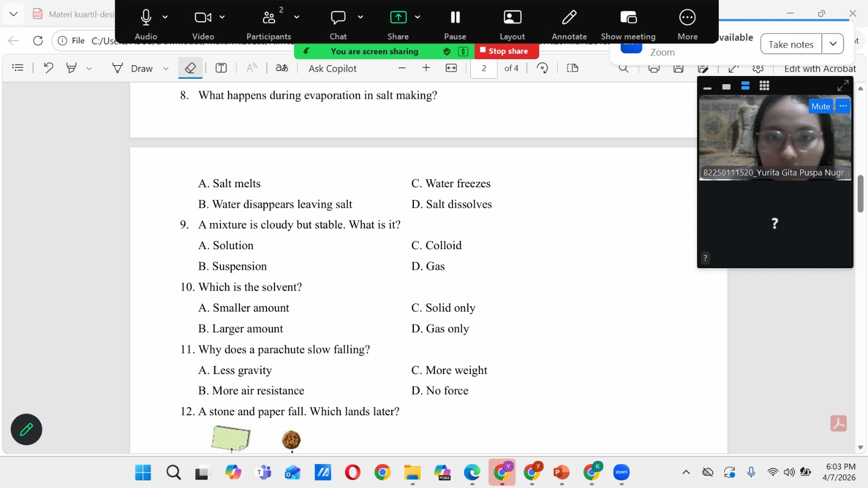Open Opera browser from the taskbar
The width and height of the screenshot is (868, 488).
tap(353, 472)
